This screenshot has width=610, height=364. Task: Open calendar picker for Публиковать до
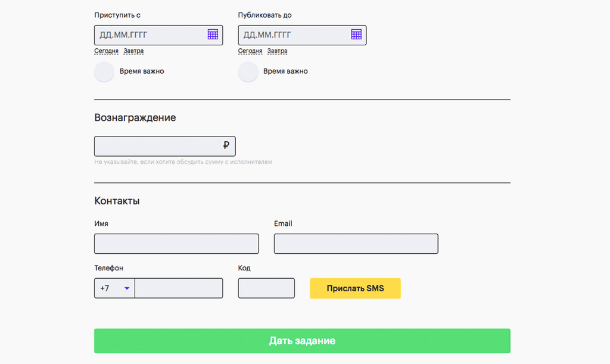tap(356, 34)
